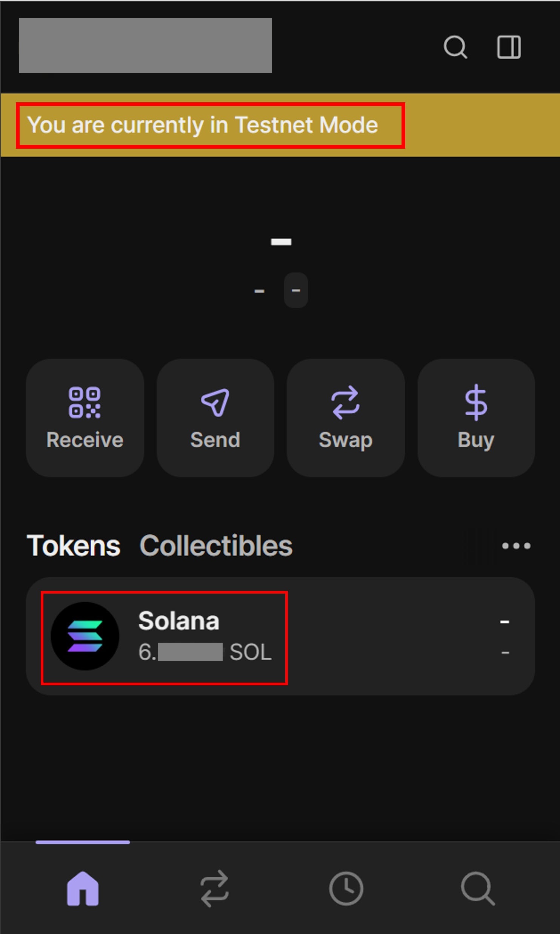Open activity history clock icon
The width and height of the screenshot is (560, 934).
[x=346, y=888]
